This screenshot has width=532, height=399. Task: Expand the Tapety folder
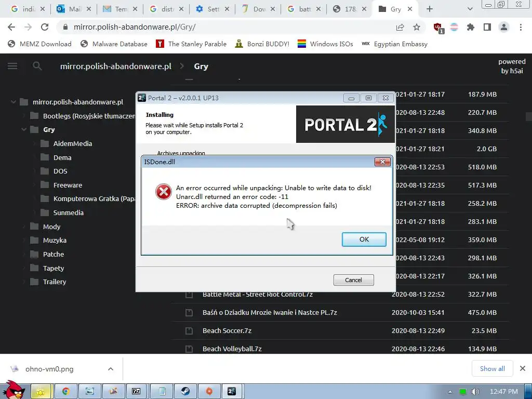click(x=24, y=268)
